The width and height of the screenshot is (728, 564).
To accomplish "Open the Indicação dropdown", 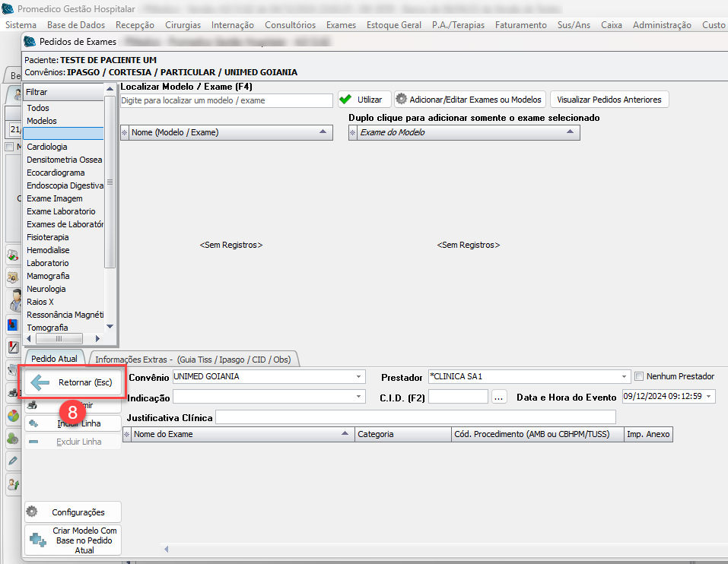I will pos(359,397).
